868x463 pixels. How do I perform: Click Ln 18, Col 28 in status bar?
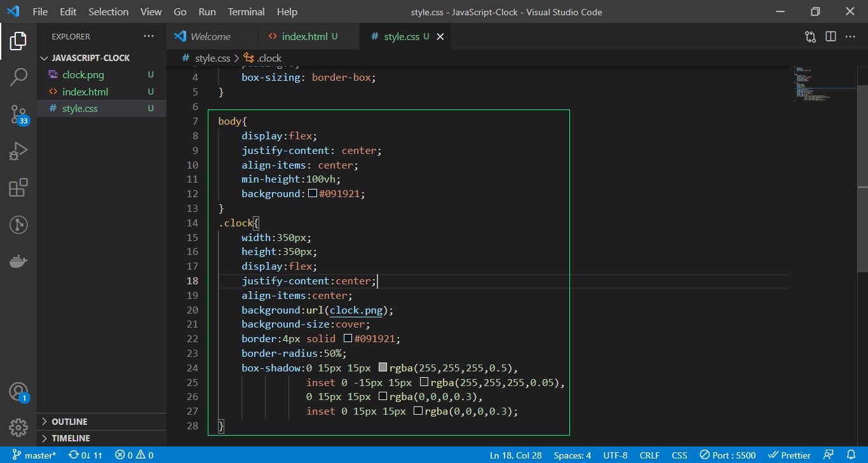[515, 455]
